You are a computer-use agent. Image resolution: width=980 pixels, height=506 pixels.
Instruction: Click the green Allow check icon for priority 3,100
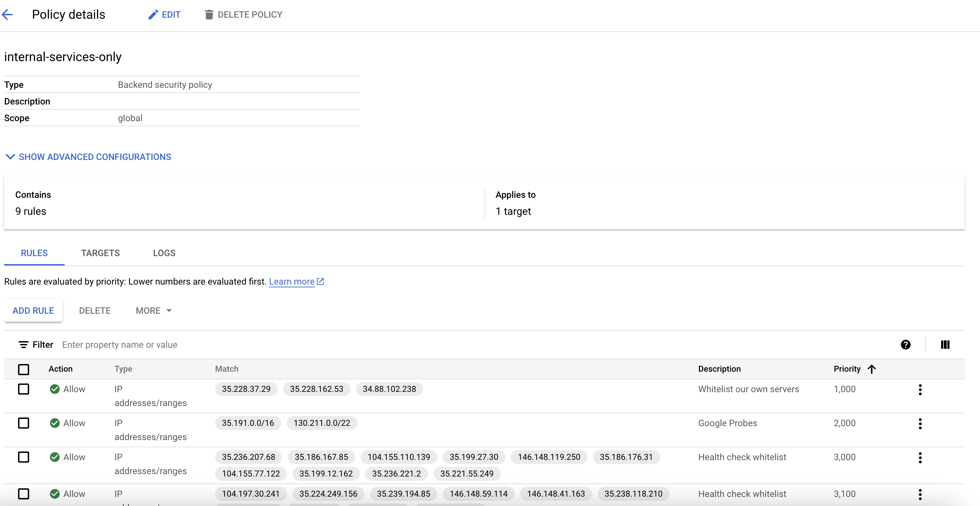pos(55,494)
